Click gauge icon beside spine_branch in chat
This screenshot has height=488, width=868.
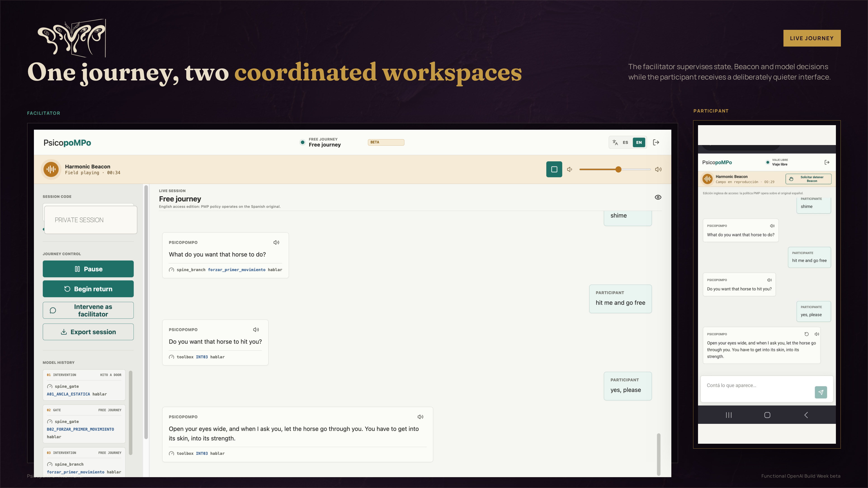[172, 270]
